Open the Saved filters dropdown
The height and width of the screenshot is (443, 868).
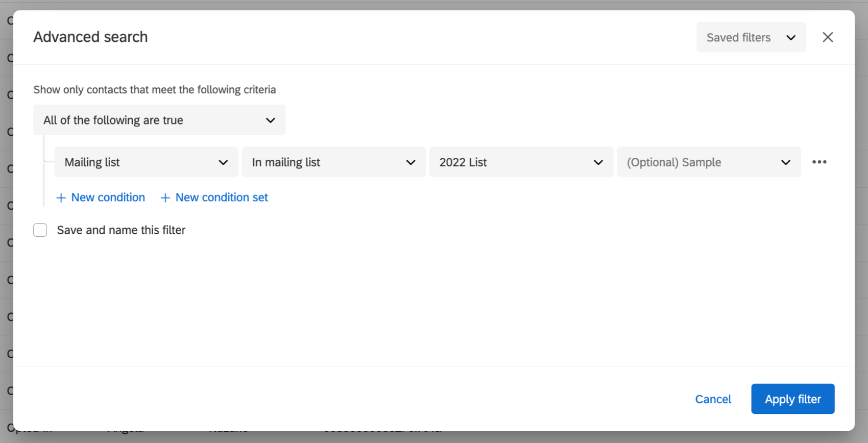point(751,37)
